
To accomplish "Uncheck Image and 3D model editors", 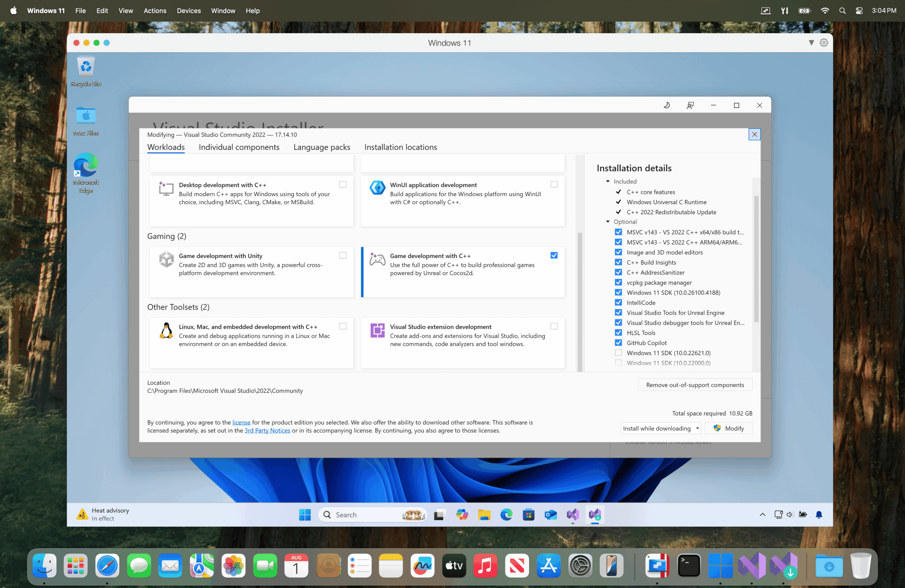I will pos(618,252).
